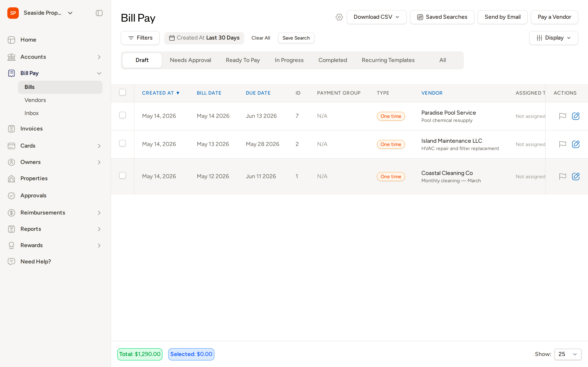588x367 pixels.
Task: Switch to the Recurring Templates tab
Action: pyautogui.click(x=388, y=60)
